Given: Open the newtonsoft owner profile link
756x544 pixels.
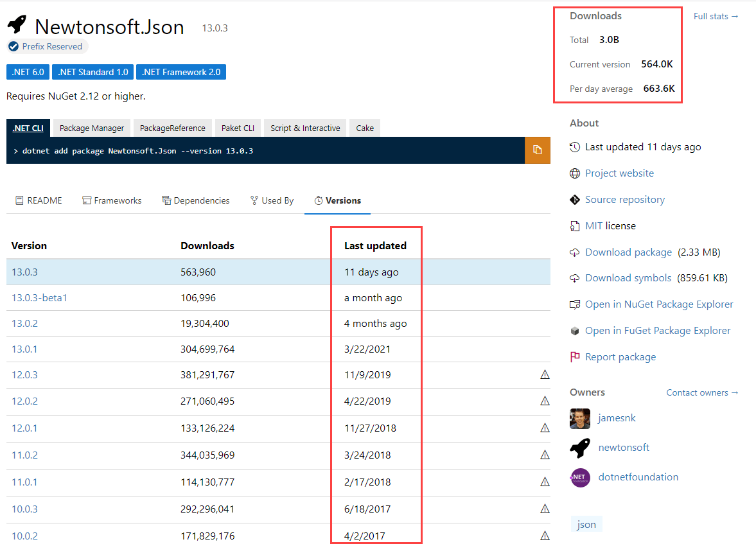Looking at the screenshot, I should pyautogui.click(x=624, y=448).
